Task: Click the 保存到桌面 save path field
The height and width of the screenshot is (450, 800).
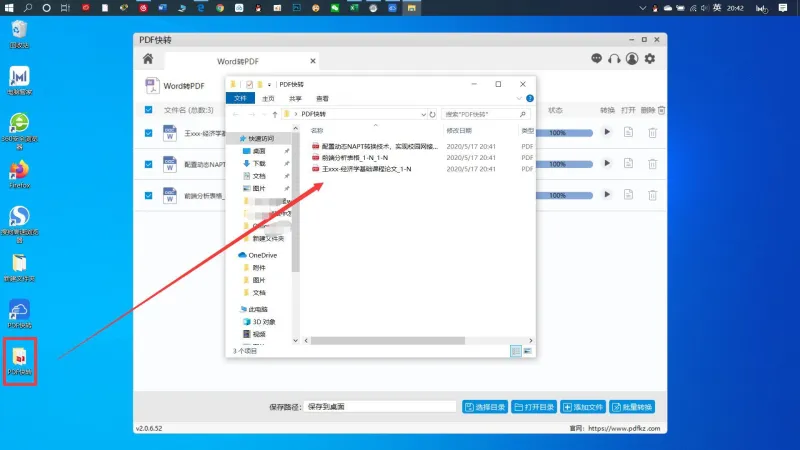Action: 380,407
